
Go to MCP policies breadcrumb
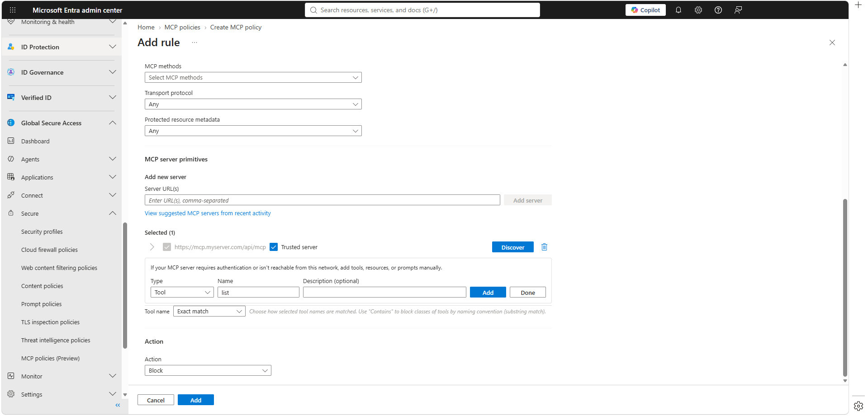182,27
